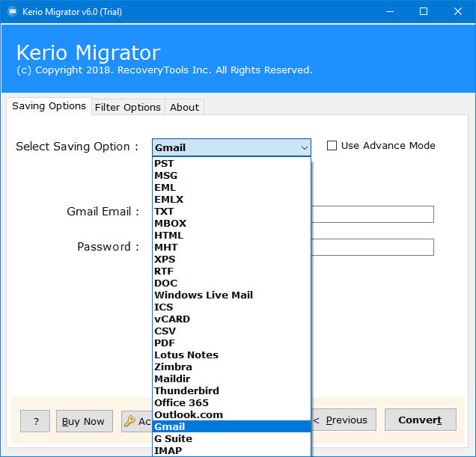The height and width of the screenshot is (457, 476).
Task: Collapse the Select Saving Option dropdown arrow
Action: click(x=304, y=148)
